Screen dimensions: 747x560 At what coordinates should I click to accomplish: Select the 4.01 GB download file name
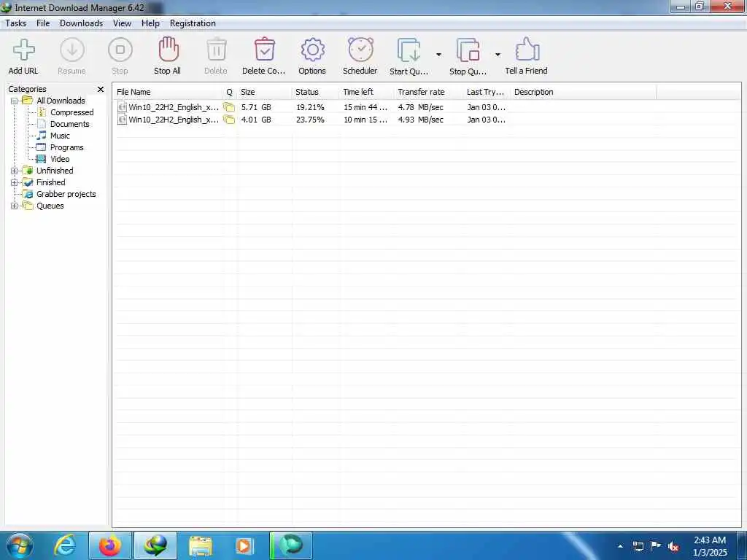174,120
